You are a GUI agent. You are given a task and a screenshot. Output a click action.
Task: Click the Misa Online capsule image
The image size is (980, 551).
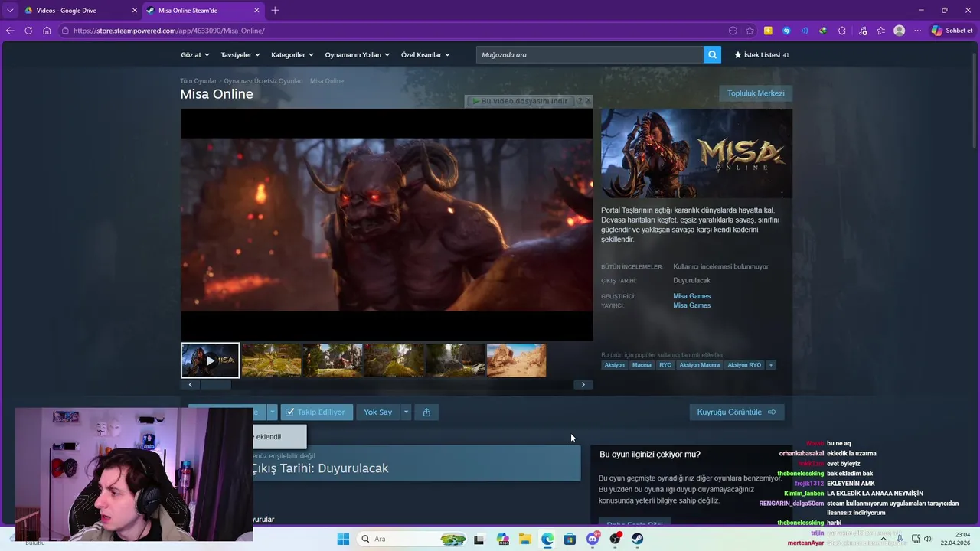(x=697, y=153)
